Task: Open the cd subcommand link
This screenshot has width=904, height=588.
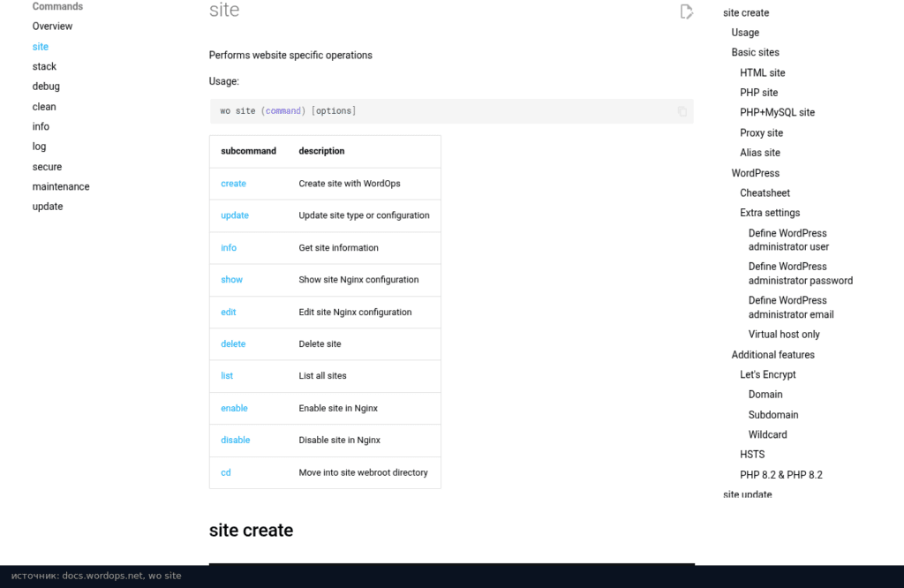Action: [226, 472]
